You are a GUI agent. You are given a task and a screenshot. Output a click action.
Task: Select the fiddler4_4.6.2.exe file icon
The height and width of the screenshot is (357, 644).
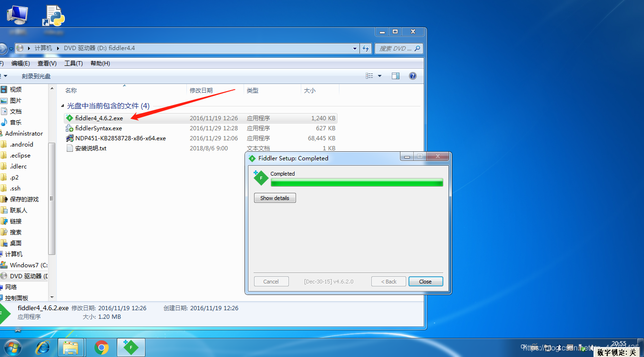click(70, 118)
